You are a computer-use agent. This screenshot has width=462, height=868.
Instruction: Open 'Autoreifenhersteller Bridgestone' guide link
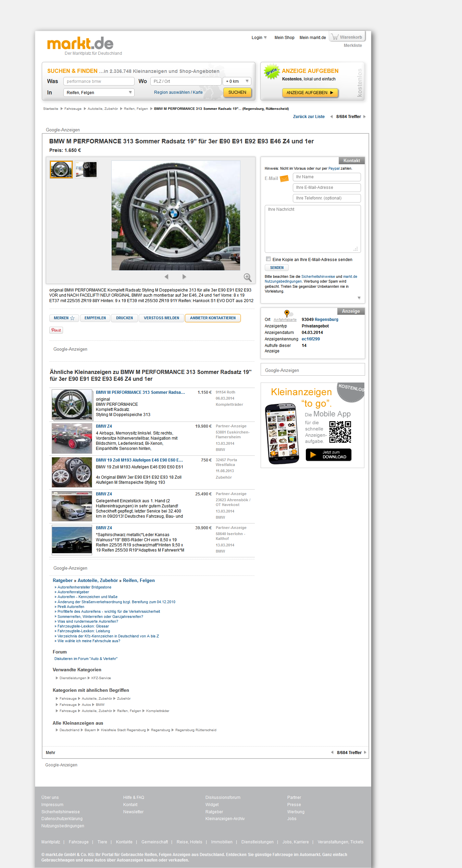84,587
